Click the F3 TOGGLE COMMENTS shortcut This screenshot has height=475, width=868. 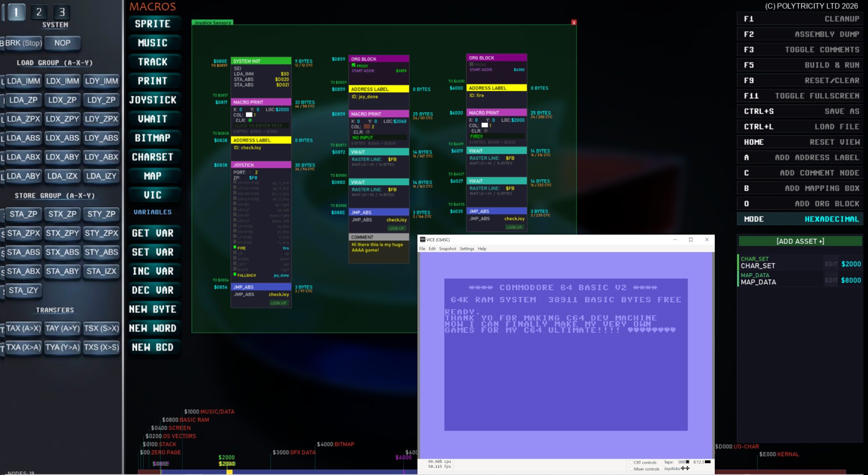pyautogui.click(x=800, y=50)
